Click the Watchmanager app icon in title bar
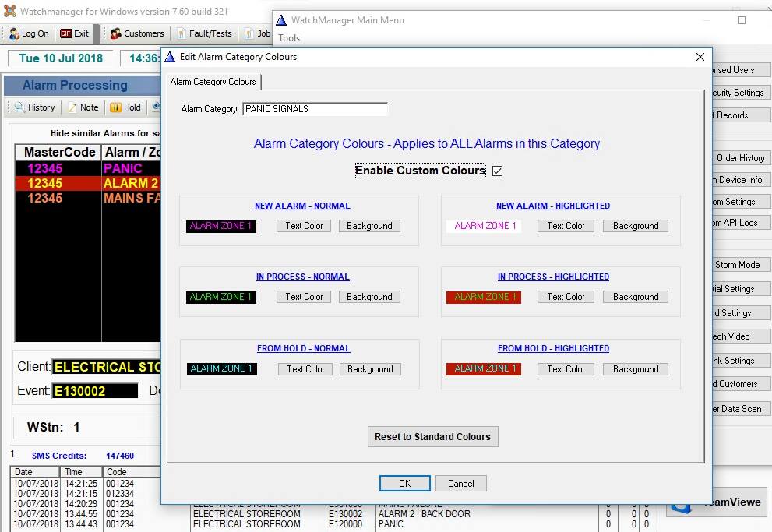 pos(10,11)
